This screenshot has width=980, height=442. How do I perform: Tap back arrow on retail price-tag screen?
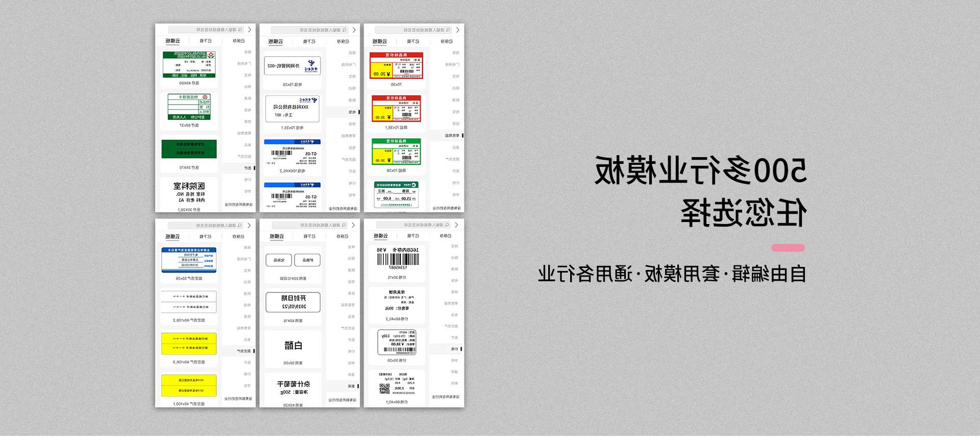pyautogui.click(x=458, y=30)
